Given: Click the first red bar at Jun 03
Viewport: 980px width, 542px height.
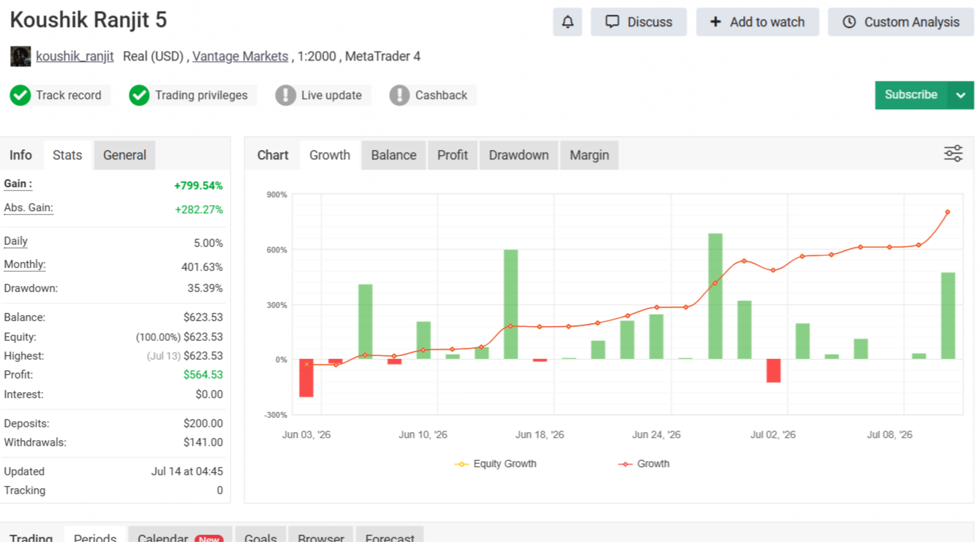Looking at the screenshot, I should pos(306,378).
